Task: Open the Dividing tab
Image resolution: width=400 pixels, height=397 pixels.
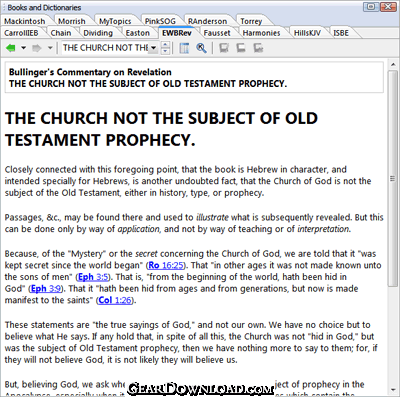Action: pyautogui.click(x=98, y=33)
